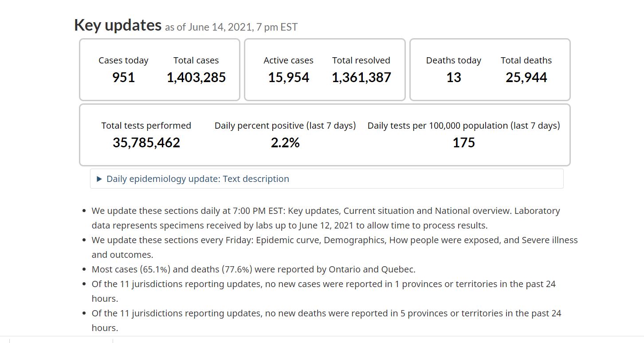Screen dimensions: 644x343
Task: Click the Total cases number 1,403,285
Action: point(196,78)
